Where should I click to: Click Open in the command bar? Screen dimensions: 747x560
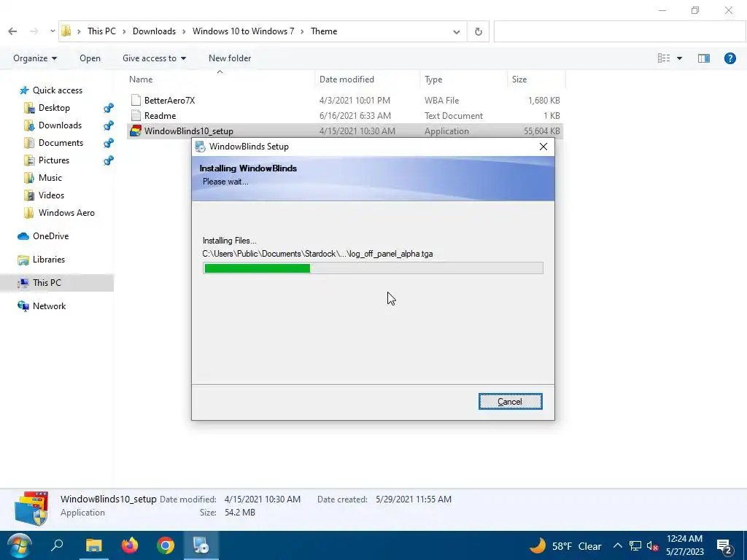click(90, 58)
